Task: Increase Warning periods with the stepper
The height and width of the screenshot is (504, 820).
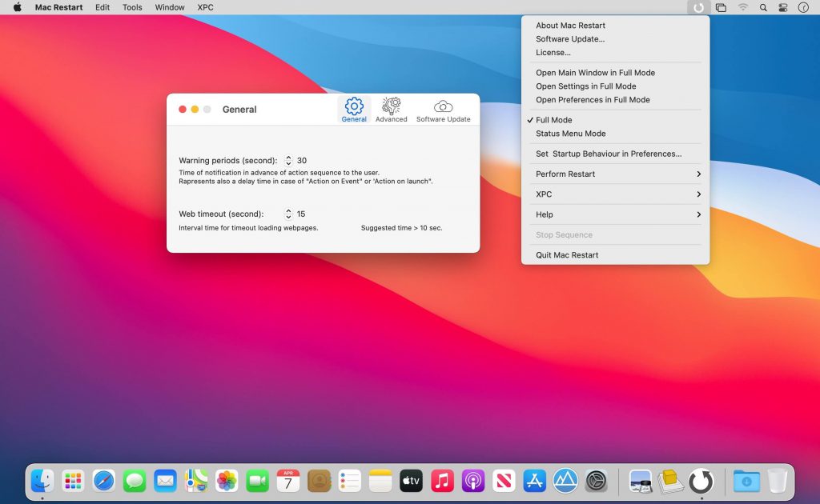Action: pos(288,157)
